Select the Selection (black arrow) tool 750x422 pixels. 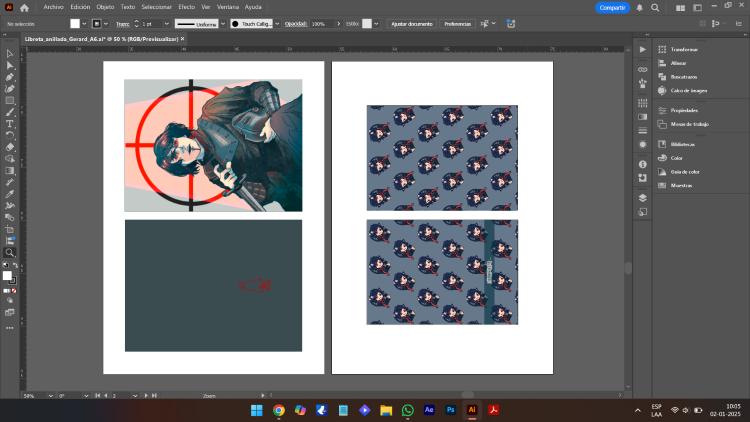pos(10,54)
